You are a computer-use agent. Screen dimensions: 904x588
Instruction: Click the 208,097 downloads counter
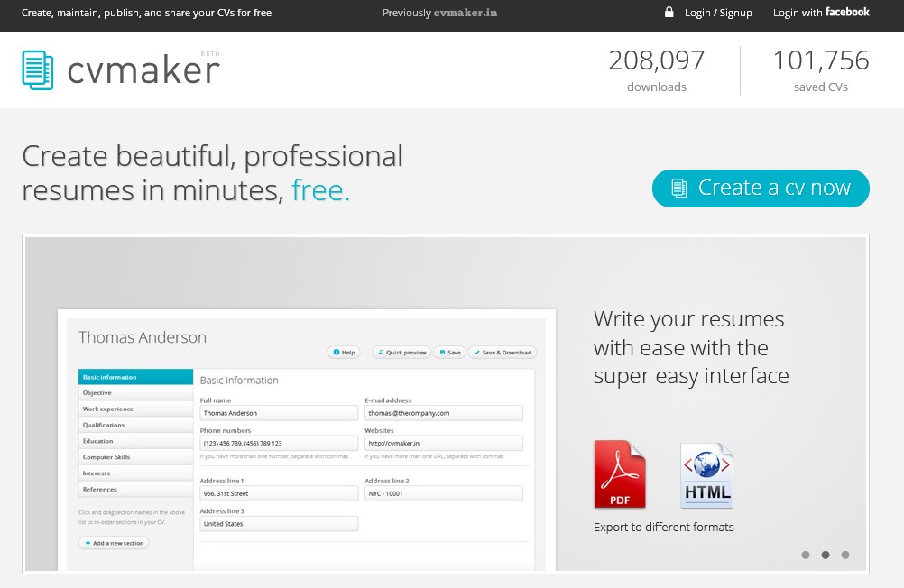coord(657,70)
